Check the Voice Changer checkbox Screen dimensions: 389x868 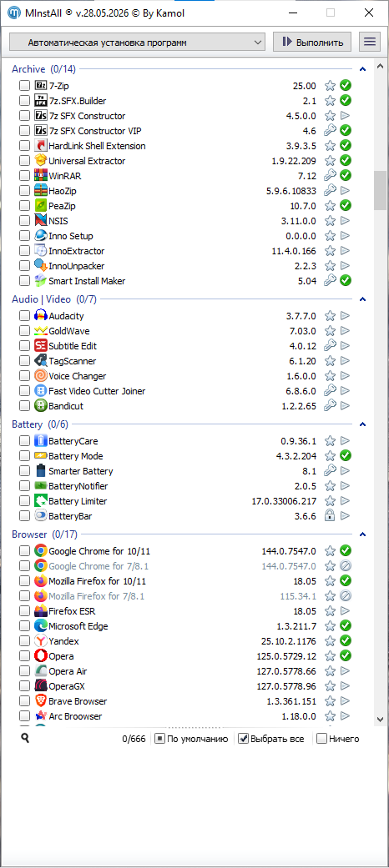24,375
